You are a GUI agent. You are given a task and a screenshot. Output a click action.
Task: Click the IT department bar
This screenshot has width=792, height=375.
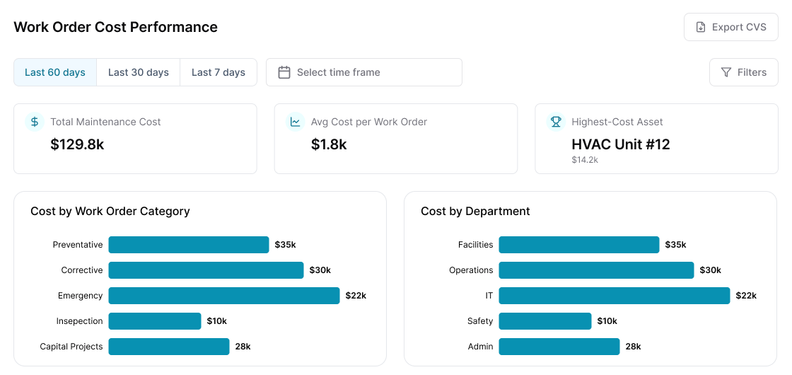[x=615, y=296]
